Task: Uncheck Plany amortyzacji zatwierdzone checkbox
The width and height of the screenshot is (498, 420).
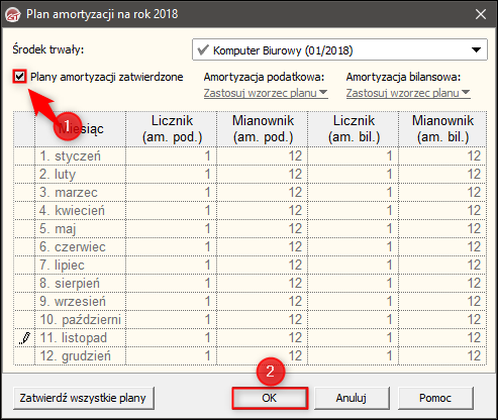Action: (20, 77)
